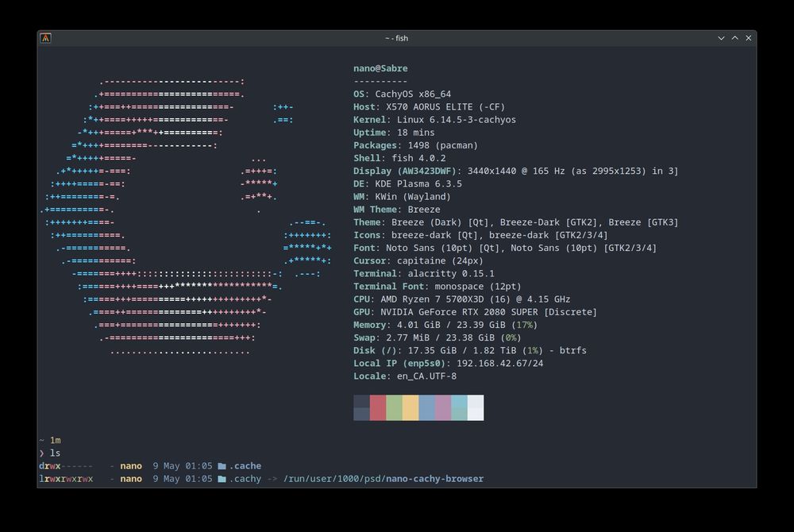Click the '~ 1m' prompt status line
This screenshot has height=532, width=794.
click(49, 441)
